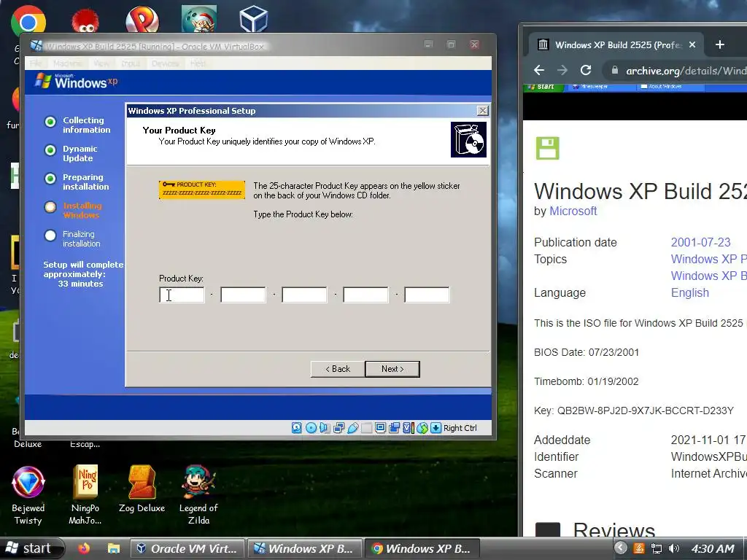Screen dimensions: 747x560
Task: Open the 2001-07-23 publication date link
Action: tap(701, 242)
